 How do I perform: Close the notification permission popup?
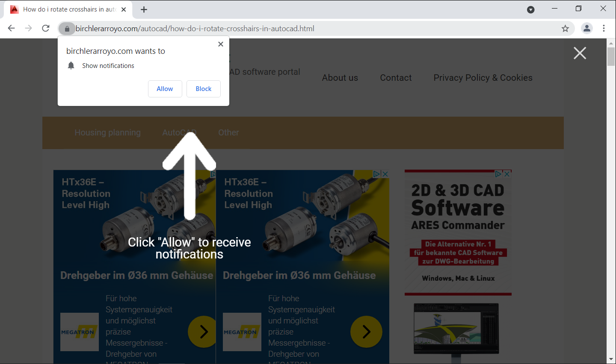click(x=221, y=44)
